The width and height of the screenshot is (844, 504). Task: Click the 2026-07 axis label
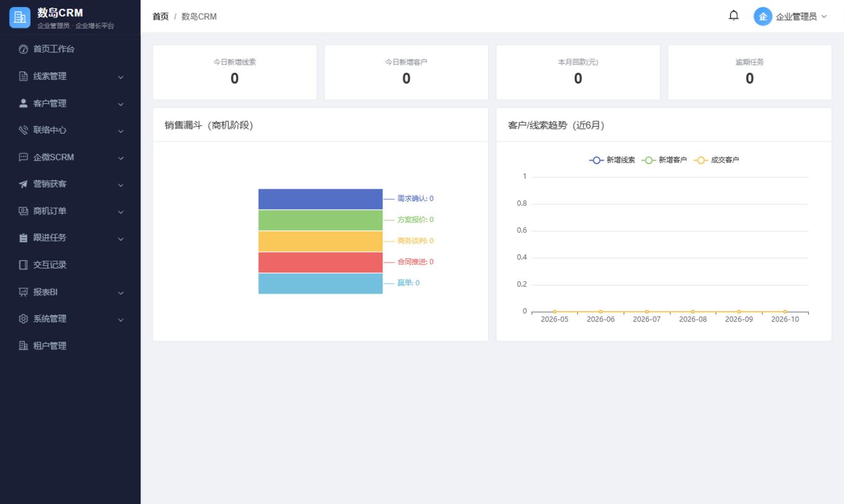647,320
